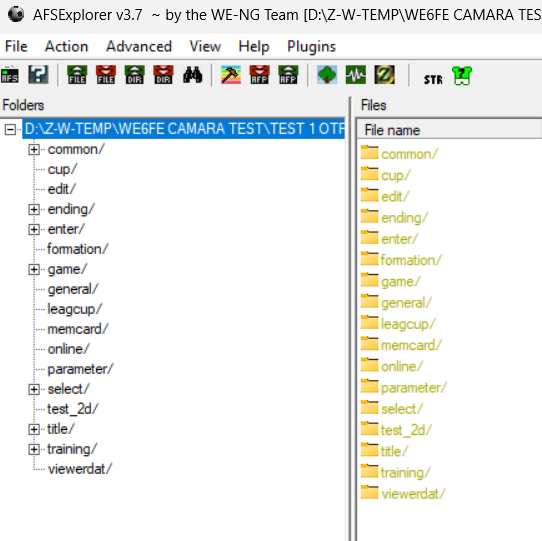Screen dimensions: 542x541
Task: Expand the common/ folder node
Action: pos(34,149)
